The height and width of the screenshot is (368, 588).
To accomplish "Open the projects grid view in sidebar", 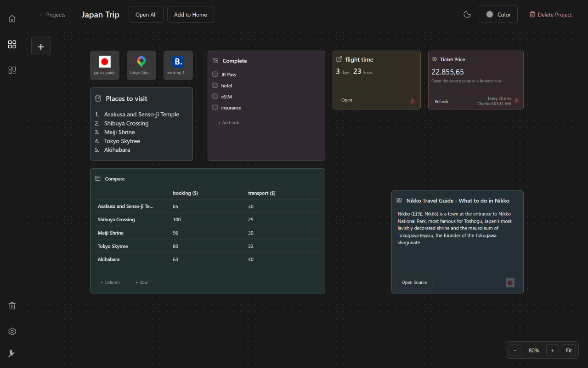I will click(x=12, y=44).
